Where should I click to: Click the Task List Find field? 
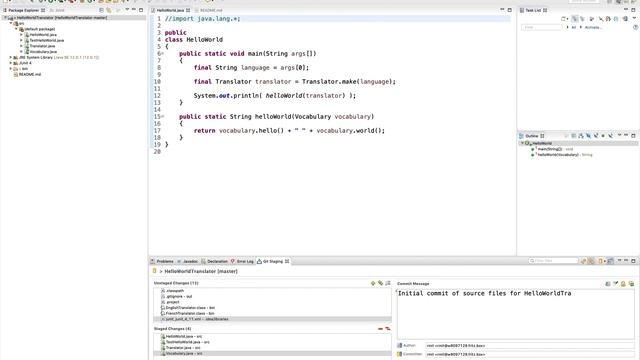(x=542, y=27)
